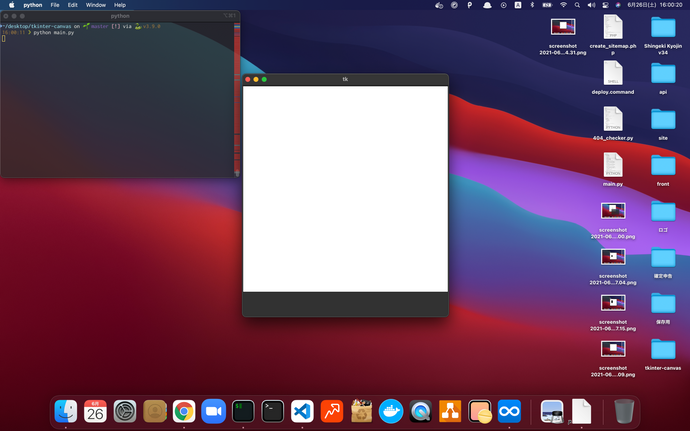Click the tk window title bar
The width and height of the screenshot is (690, 431).
click(x=345, y=79)
